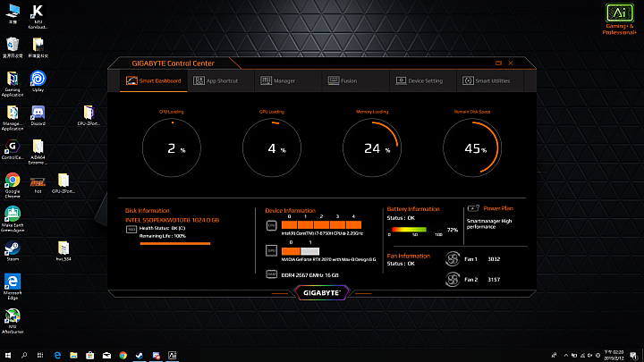Open the AIDA64 Extreme desktop shortcut
644x362 pixels.
(x=38, y=152)
